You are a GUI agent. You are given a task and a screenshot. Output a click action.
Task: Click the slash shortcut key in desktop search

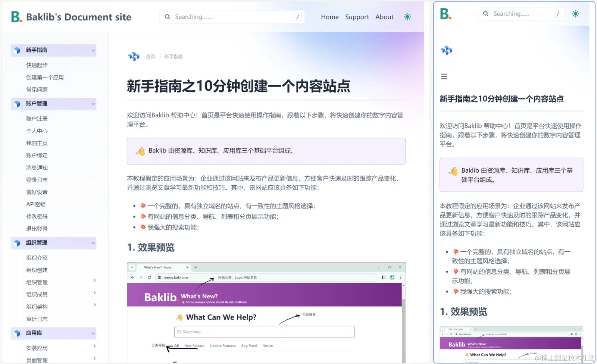(x=297, y=17)
